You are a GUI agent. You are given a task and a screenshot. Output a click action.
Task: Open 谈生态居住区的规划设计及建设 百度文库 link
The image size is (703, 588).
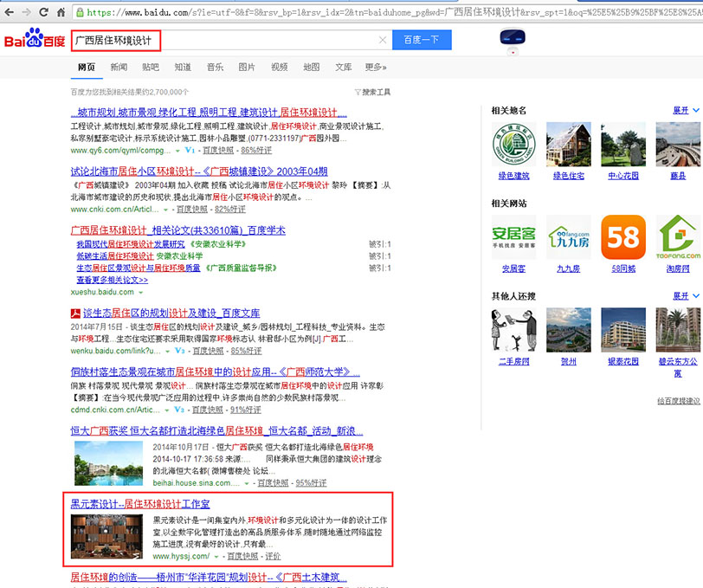pos(171,313)
